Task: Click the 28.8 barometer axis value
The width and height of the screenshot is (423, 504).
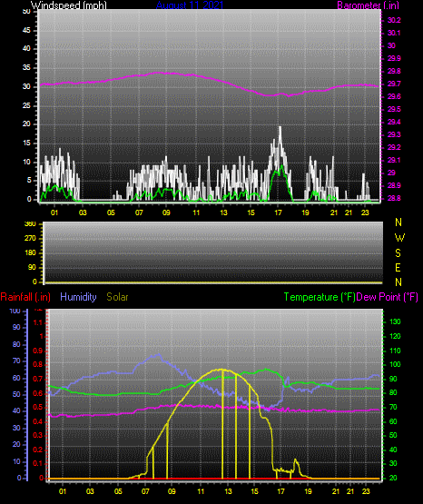Action: coord(394,199)
